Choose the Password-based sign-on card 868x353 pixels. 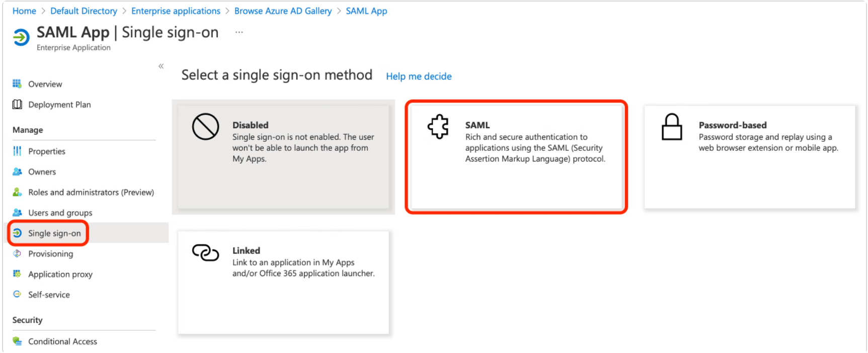pos(750,157)
